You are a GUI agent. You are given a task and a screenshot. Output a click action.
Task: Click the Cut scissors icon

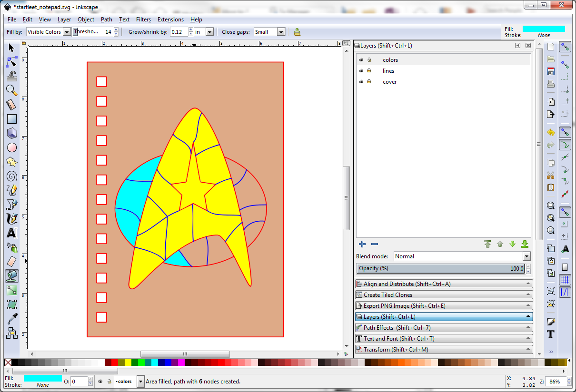pyautogui.click(x=551, y=175)
